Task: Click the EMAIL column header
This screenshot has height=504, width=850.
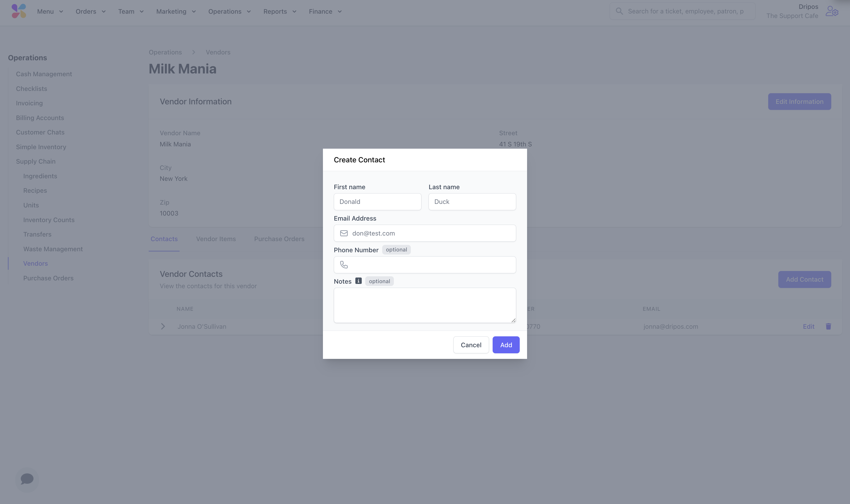Action: [x=651, y=309]
